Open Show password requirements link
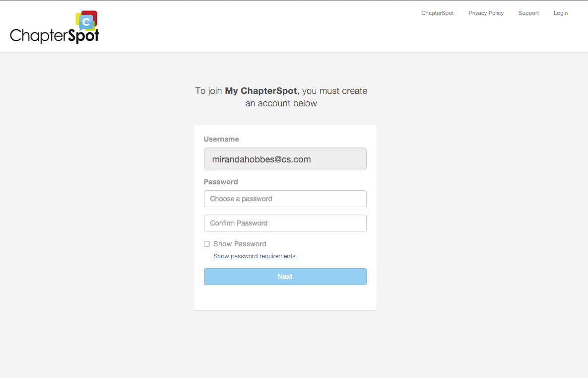Image resolution: width=588 pixels, height=378 pixels. click(x=254, y=256)
